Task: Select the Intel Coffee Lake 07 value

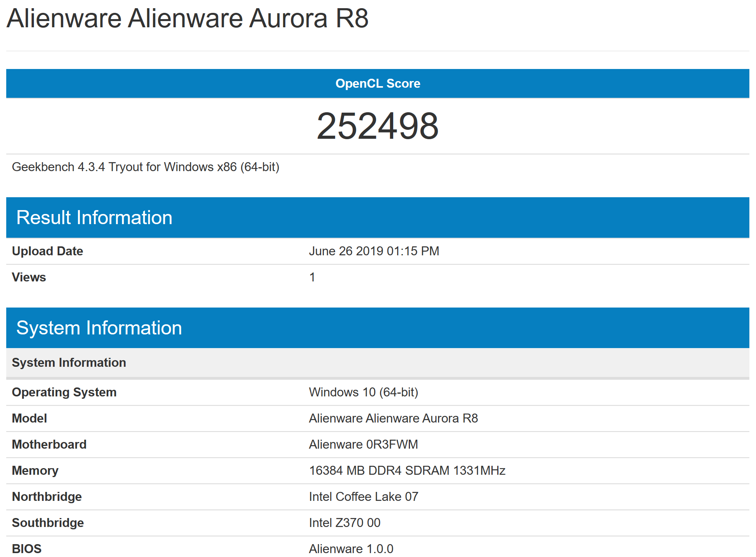Action: [x=364, y=497]
